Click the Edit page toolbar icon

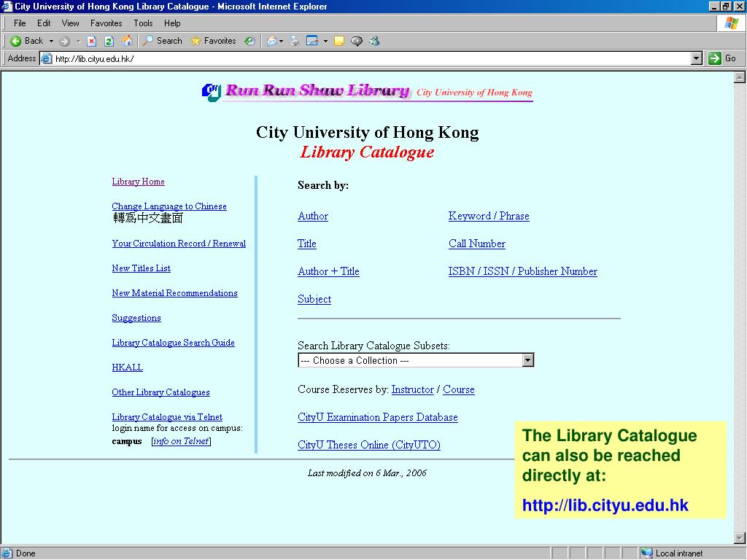312,41
